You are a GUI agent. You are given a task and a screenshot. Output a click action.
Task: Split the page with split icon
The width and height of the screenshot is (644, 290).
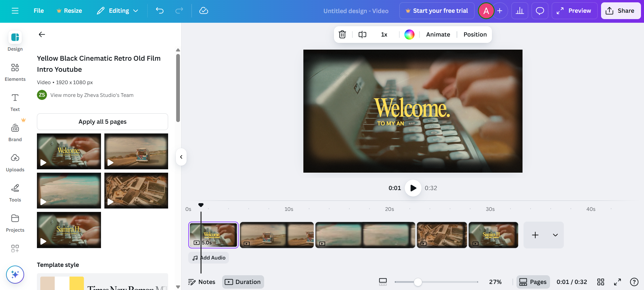coord(362,34)
